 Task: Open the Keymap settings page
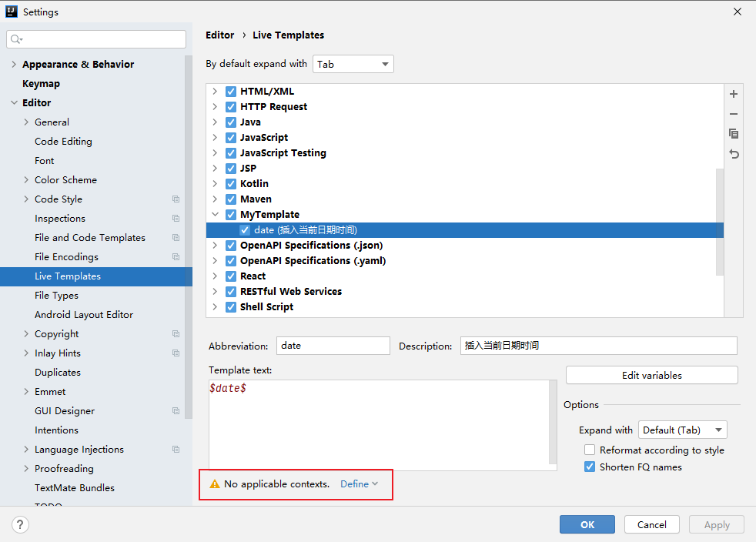41,84
